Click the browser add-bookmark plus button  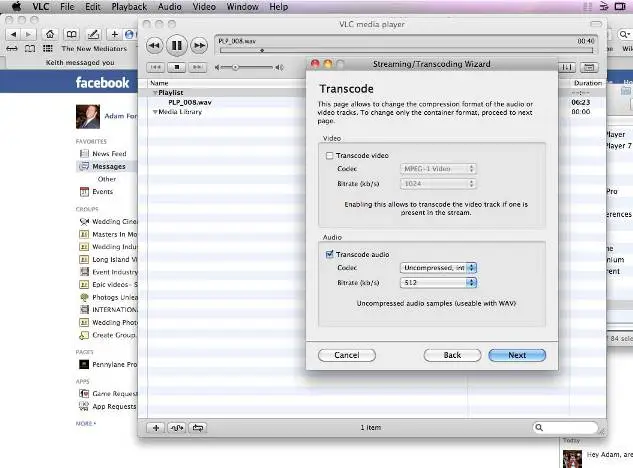pos(115,34)
